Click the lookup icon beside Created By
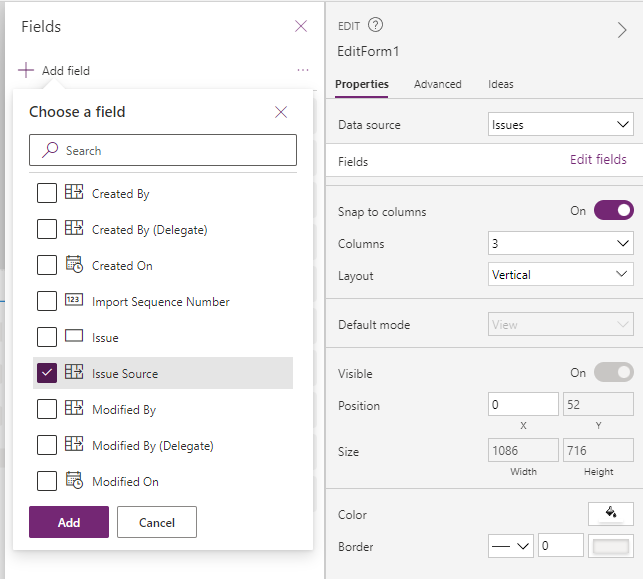Image resolution: width=643 pixels, height=579 pixels. coord(74,192)
